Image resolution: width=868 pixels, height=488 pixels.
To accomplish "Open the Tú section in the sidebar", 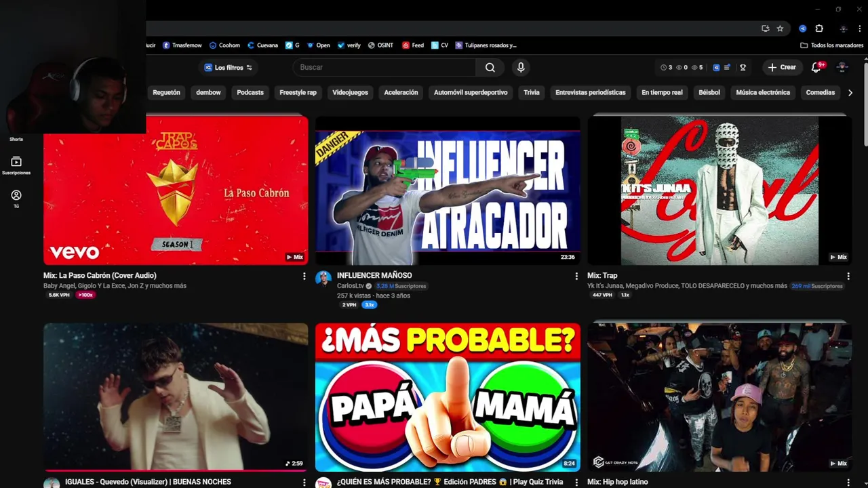I will pyautogui.click(x=16, y=199).
